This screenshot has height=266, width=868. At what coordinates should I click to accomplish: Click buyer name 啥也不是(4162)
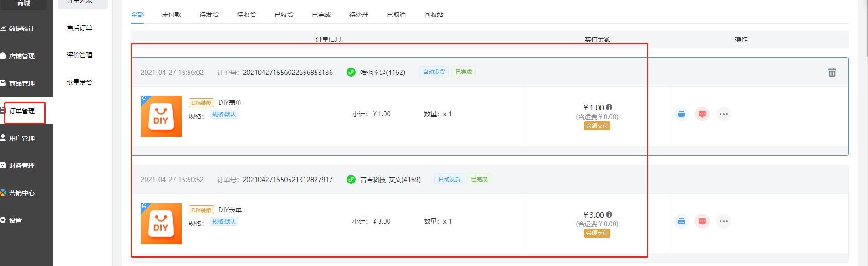click(x=383, y=72)
